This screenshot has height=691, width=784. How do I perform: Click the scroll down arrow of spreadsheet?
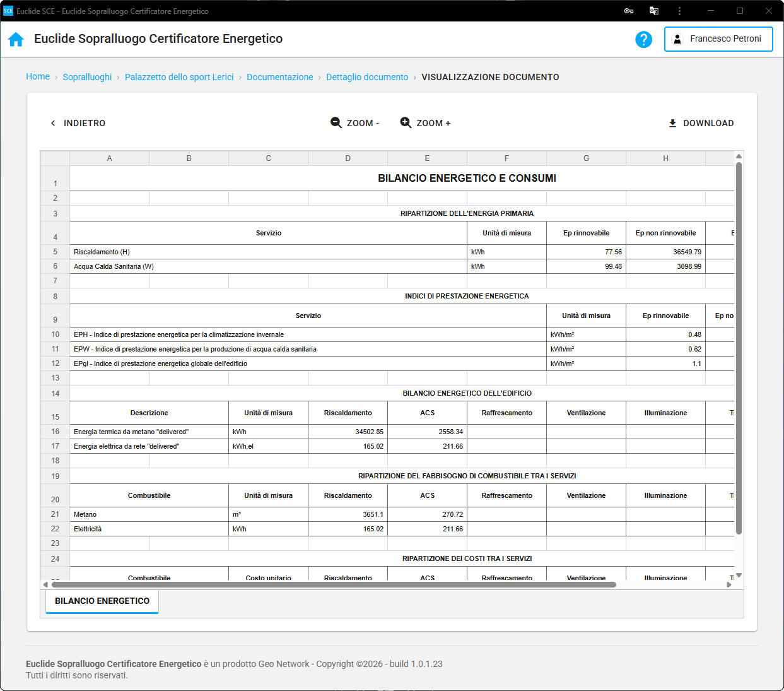[739, 575]
